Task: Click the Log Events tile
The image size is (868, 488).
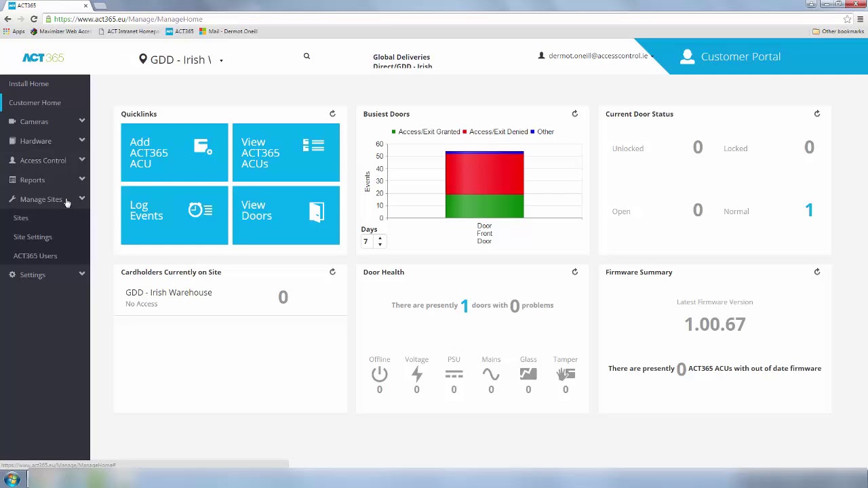Action: (174, 215)
